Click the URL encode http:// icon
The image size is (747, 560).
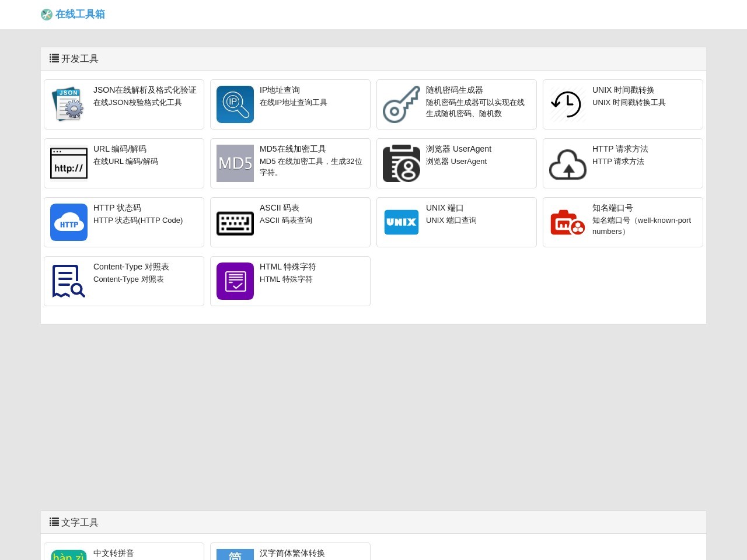coord(69,163)
